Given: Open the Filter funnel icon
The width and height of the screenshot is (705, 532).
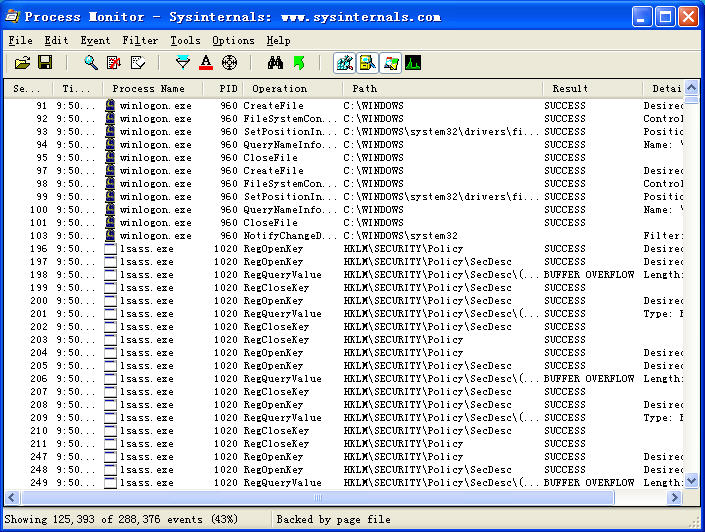Looking at the screenshot, I should [183, 63].
